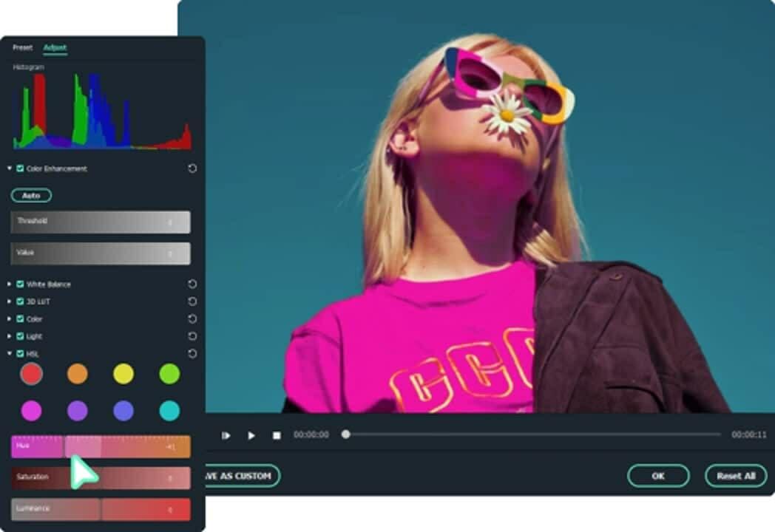
Task: Collapse the Color Enhancement section arrow
Action: 10,168
